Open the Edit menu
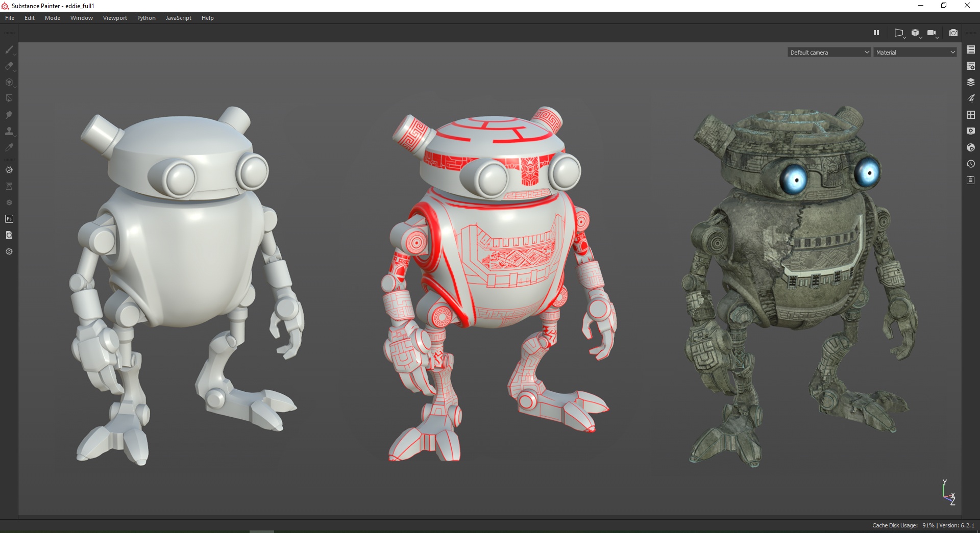 30,18
